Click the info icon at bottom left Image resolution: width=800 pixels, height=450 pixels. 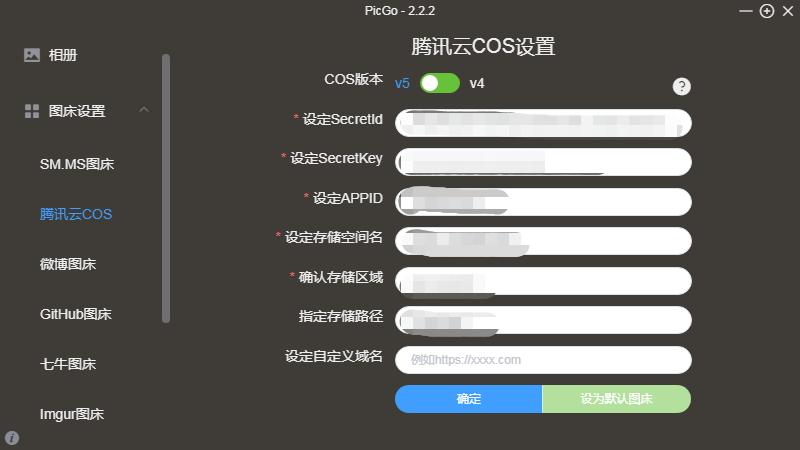(12, 438)
